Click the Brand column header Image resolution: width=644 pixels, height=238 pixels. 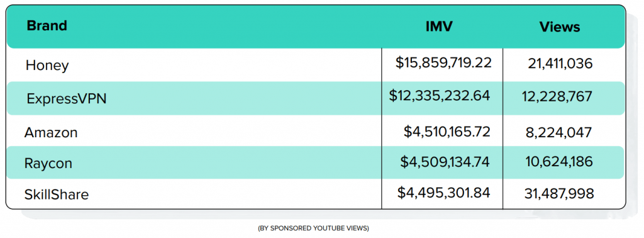(47, 25)
